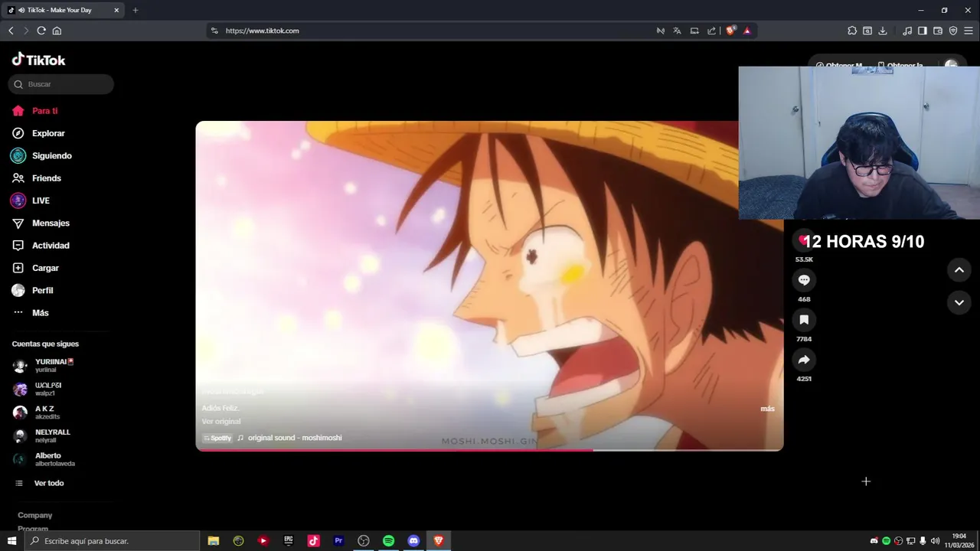The height and width of the screenshot is (551, 980).
Task: Click the Buscar search field
Action: pyautogui.click(x=61, y=84)
